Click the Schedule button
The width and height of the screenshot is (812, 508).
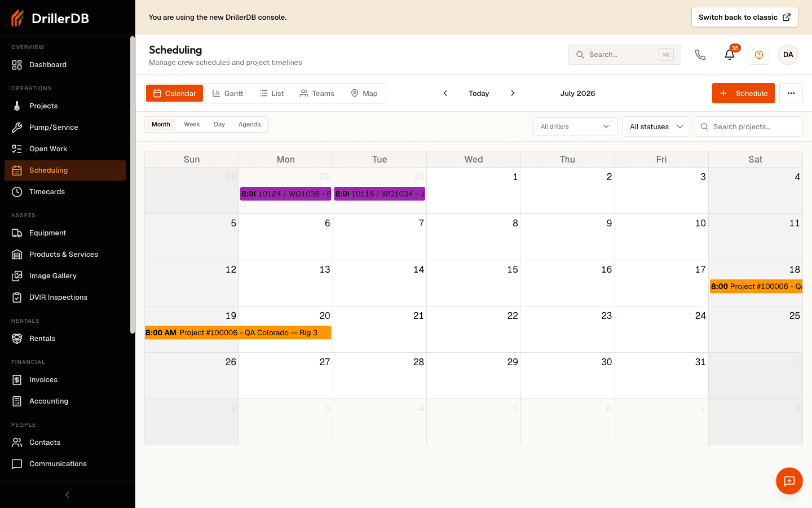(x=743, y=93)
